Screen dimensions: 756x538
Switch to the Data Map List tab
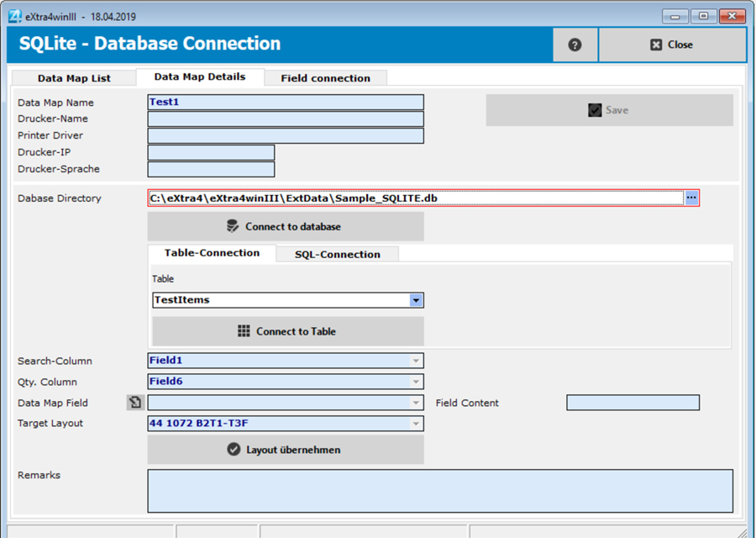pos(74,78)
